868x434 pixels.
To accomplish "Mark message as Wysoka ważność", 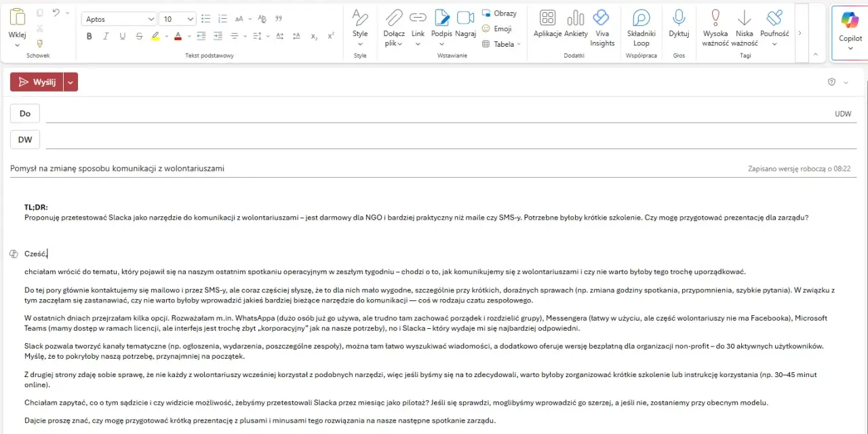I will pos(715,28).
